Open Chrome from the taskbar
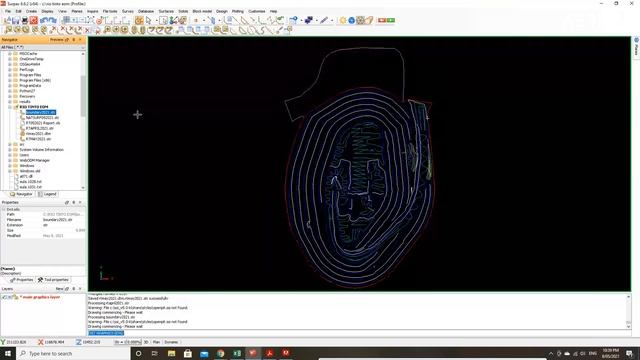Viewport: 640px width, 360px height. (x=220, y=353)
